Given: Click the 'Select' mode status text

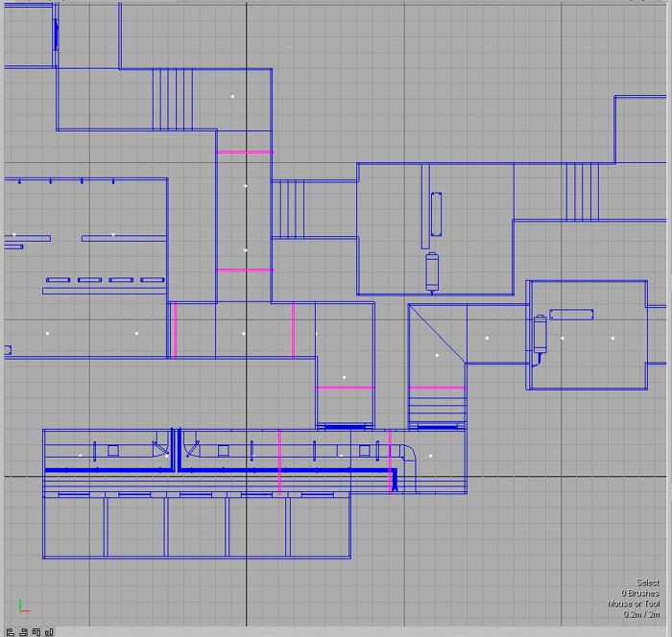Looking at the screenshot, I should point(647,582).
